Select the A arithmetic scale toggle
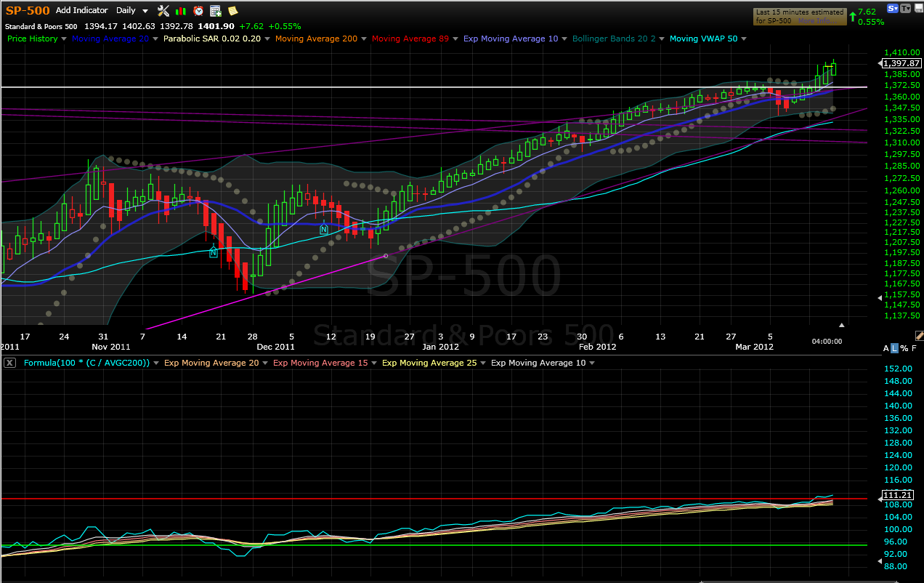This screenshot has width=924, height=583. (x=885, y=348)
